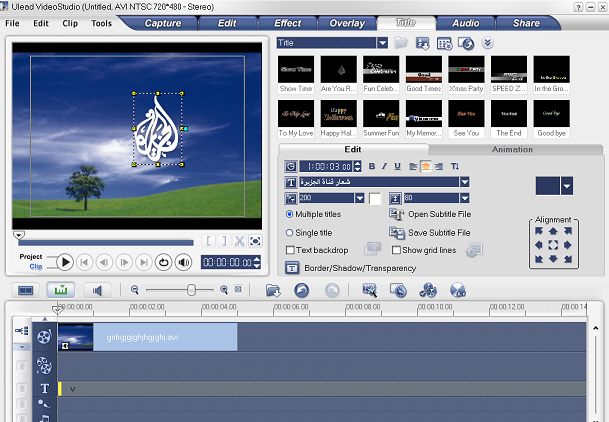Open the line spacing dropdown
The height and width of the screenshot is (422, 609).
pos(465,198)
